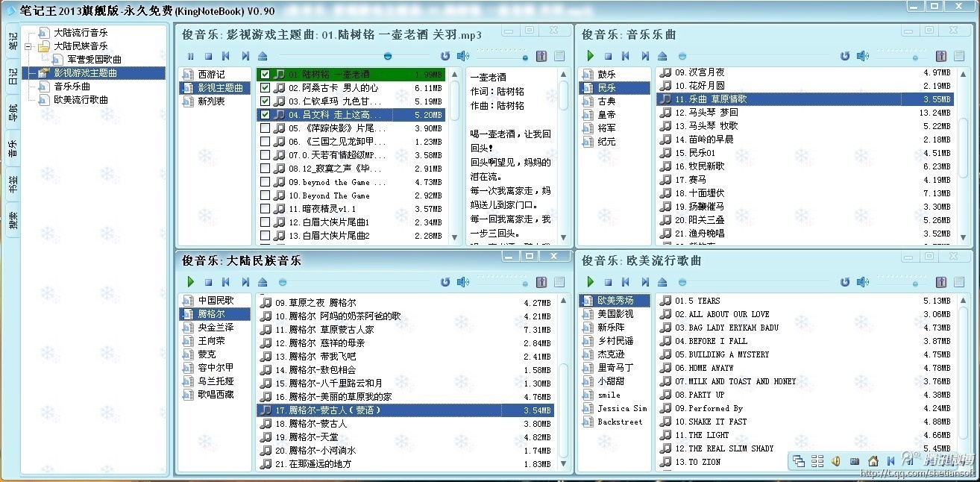This screenshot has height=482, width=980.
Task: Skip to next track in 影视游戏主题曲 player
Action: 245,56
